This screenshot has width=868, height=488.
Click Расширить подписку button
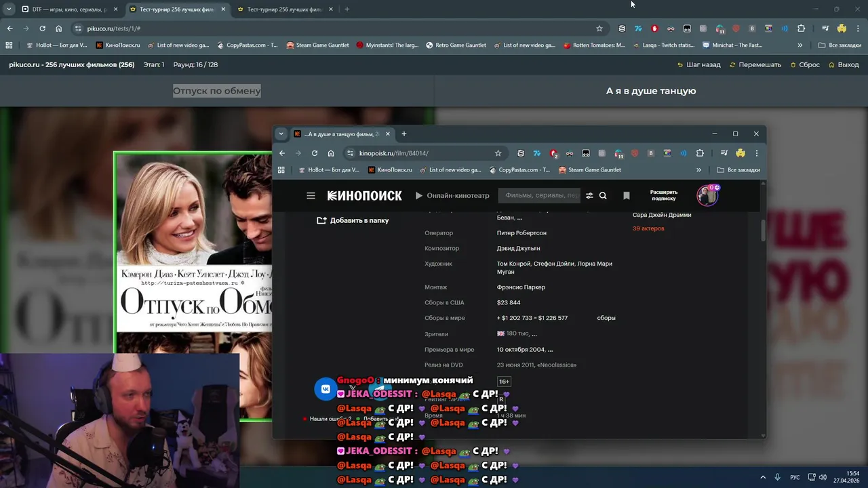(664, 195)
